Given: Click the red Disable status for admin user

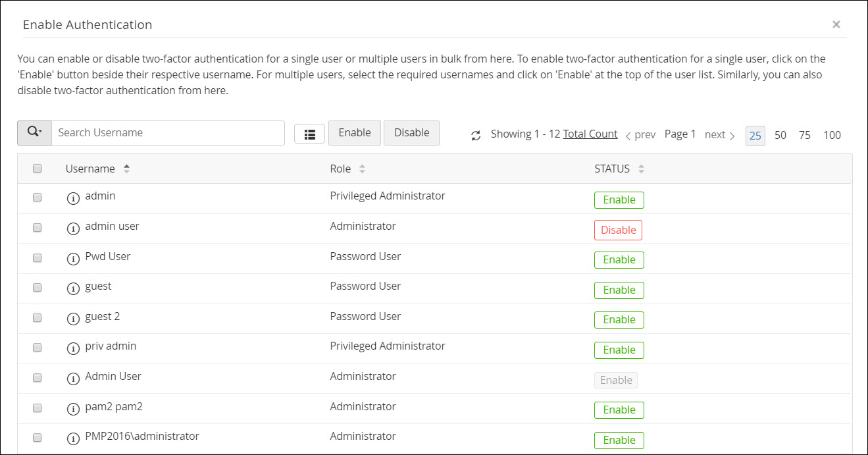Looking at the screenshot, I should 618,230.
